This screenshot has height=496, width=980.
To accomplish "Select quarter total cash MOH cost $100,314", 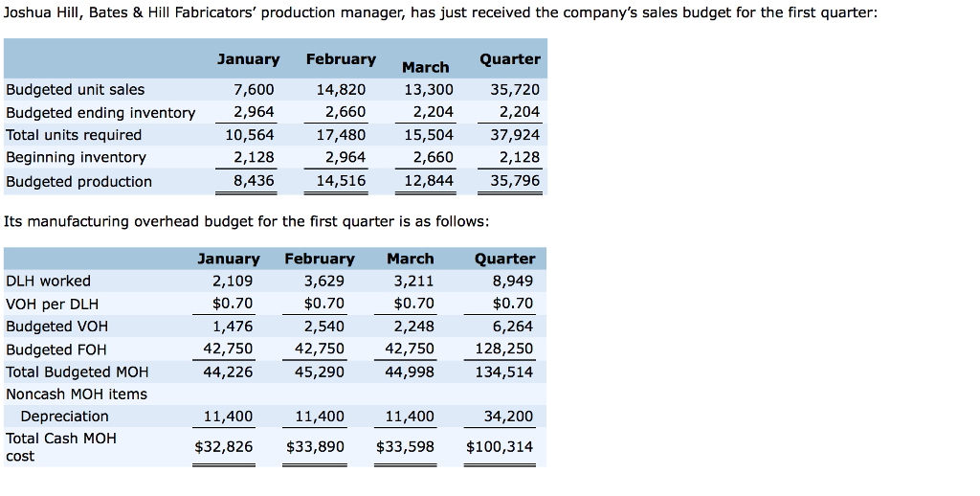I will pyautogui.click(x=500, y=446).
